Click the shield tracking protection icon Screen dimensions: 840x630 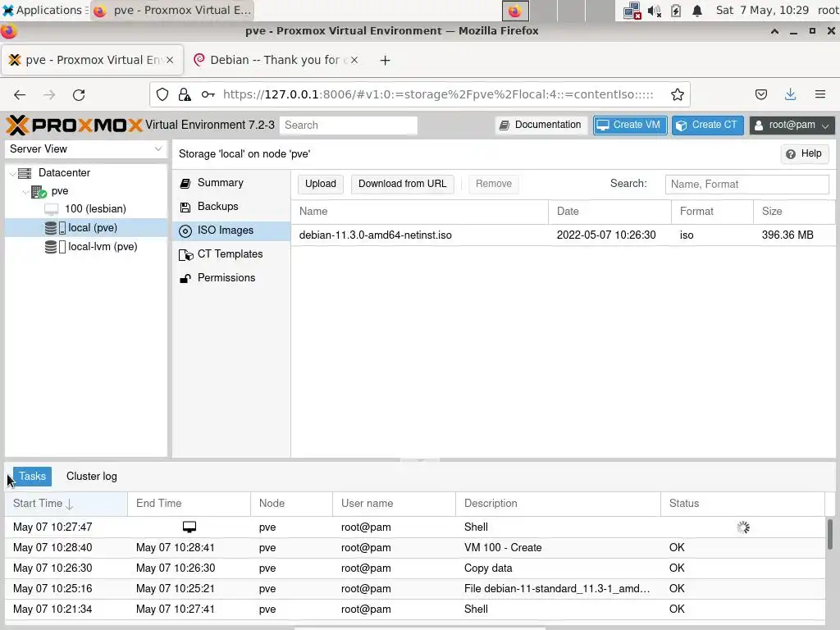[x=162, y=95]
